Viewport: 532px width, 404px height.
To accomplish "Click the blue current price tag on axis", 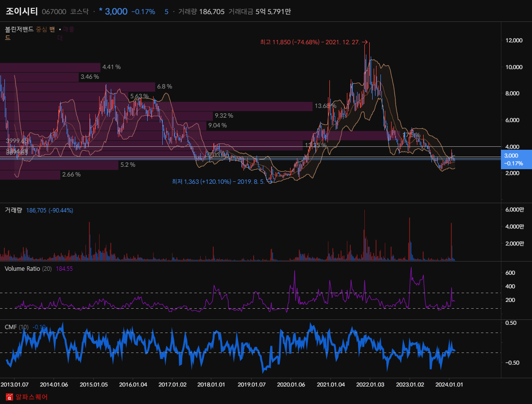I will pos(516,159).
